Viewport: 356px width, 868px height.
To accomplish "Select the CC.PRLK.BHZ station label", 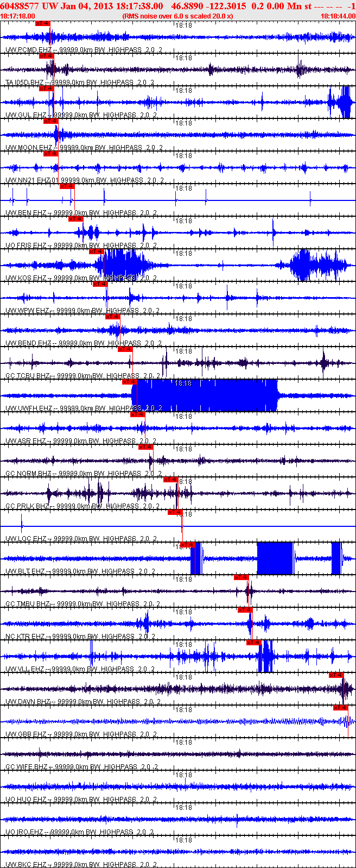I will (82, 506).
